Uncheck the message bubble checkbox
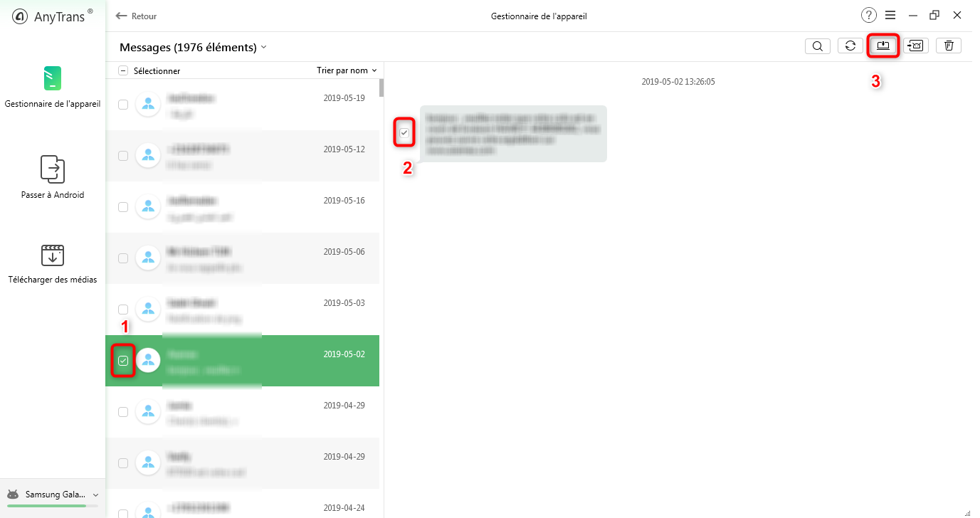Image resolution: width=980 pixels, height=518 pixels. point(404,132)
